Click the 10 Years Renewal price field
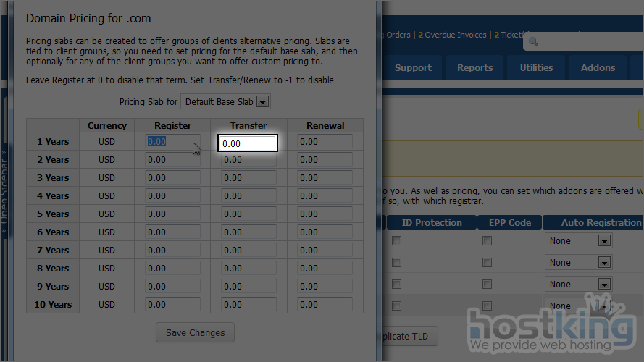 pyautogui.click(x=325, y=305)
